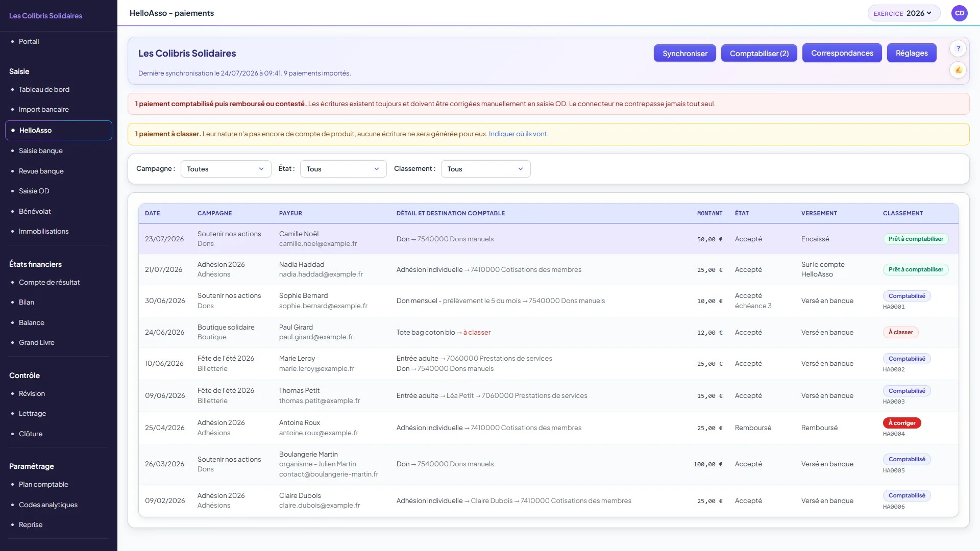Screen dimensions: 980x551
Task: Click 'Tote bag coton bio' detail text
Action: pyautogui.click(x=426, y=332)
